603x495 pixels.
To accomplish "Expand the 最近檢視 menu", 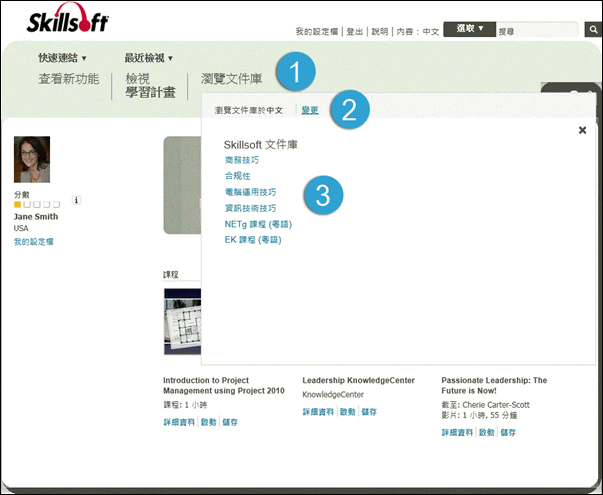I will pos(148,58).
